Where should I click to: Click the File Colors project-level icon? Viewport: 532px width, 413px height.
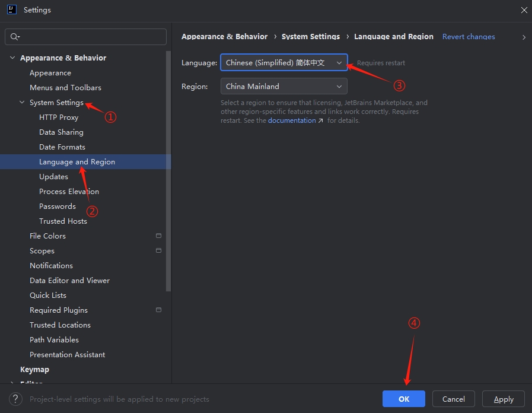pyautogui.click(x=158, y=236)
